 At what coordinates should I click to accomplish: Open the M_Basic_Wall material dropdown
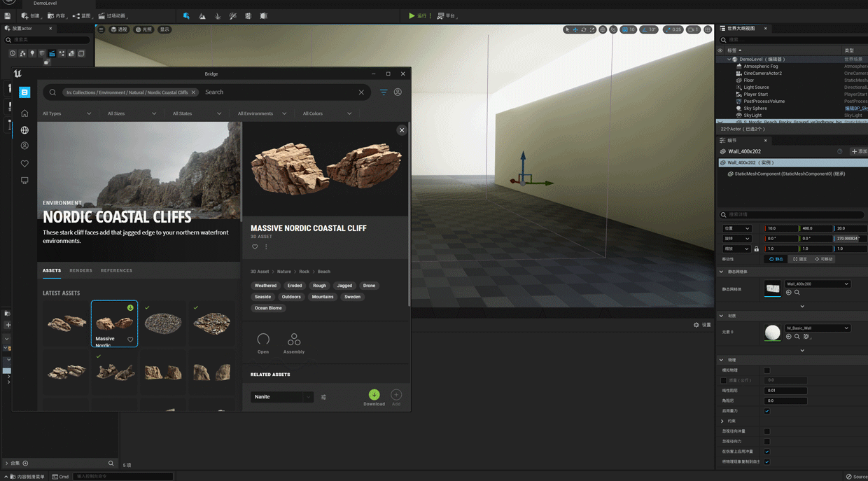pyautogui.click(x=817, y=328)
